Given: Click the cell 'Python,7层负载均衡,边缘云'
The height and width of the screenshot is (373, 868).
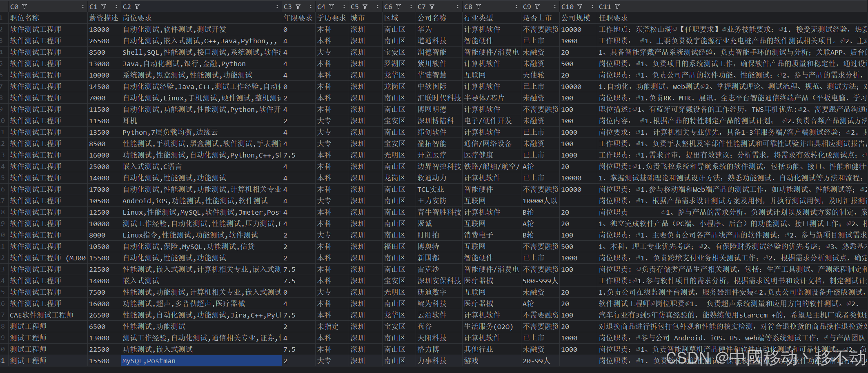Looking at the screenshot, I should click(170, 132).
